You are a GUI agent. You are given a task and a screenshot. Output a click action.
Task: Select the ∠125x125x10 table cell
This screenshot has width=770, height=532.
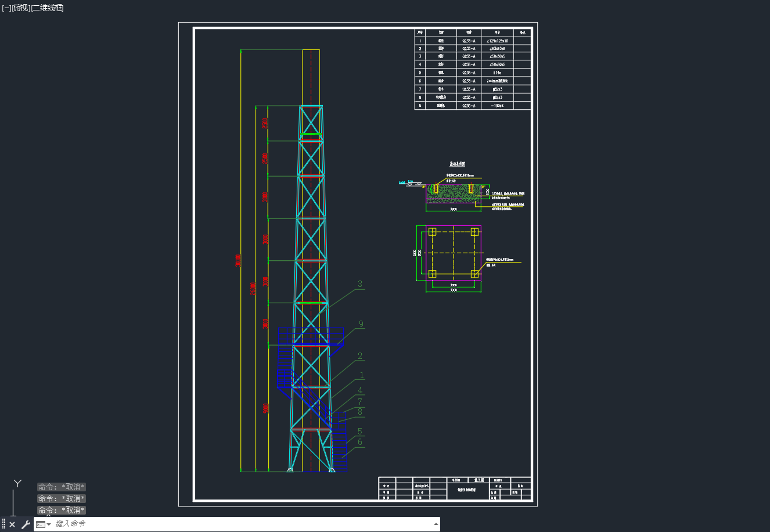click(x=497, y=41)
